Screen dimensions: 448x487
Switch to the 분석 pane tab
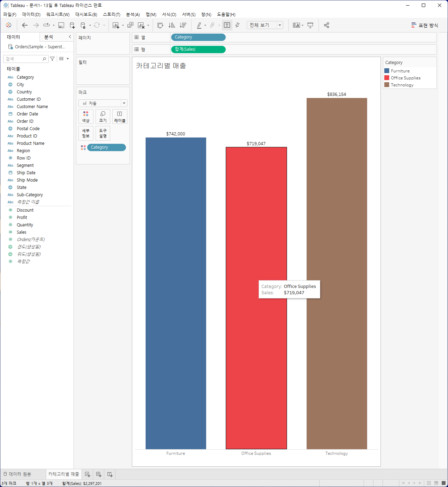[x=49, y=37]
